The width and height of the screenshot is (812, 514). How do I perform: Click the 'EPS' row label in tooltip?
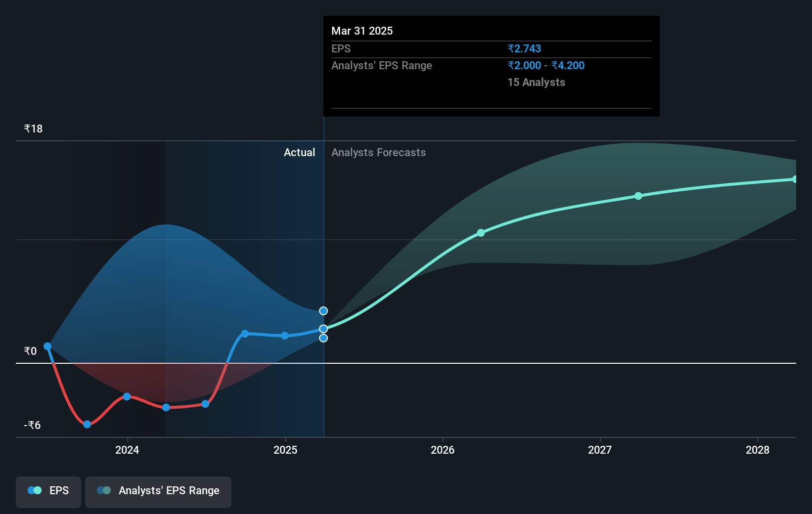[341, 48]
